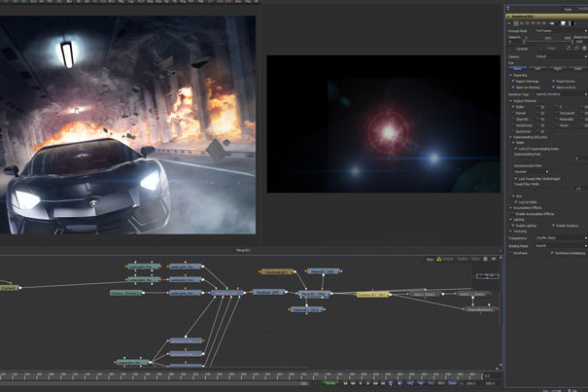Jump to the last frame
This screenshot has height=392, width=588.
[x=383, y=383]
